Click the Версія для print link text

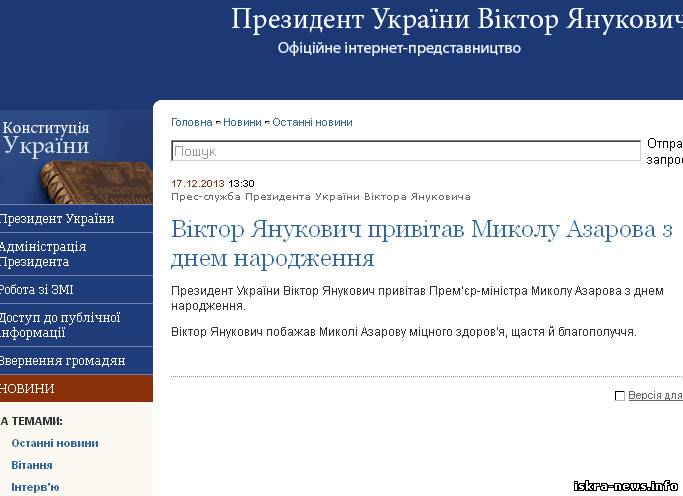(655, 396)
